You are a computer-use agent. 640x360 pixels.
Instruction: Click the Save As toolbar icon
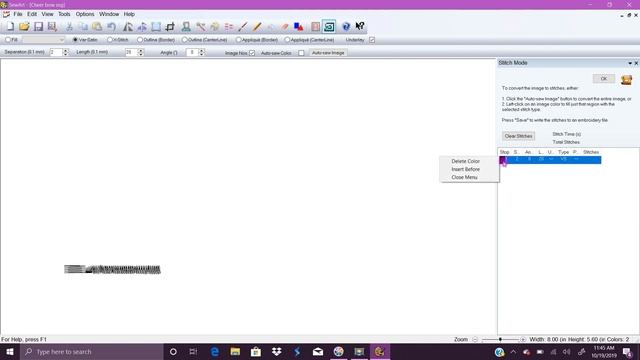pyautogui.click(x=52, y=27)
